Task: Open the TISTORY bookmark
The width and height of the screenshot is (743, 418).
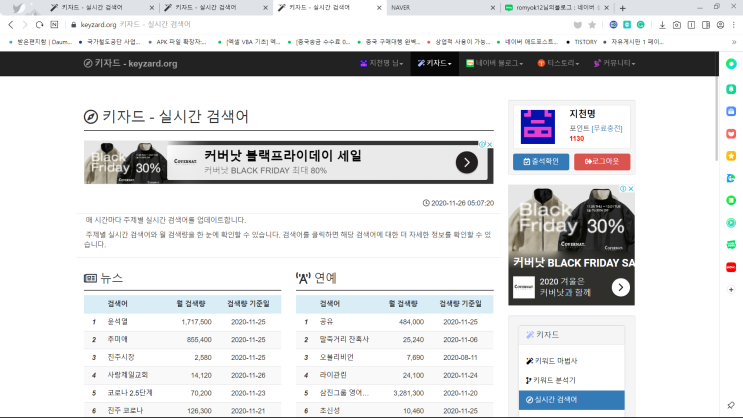Action: 581,42
